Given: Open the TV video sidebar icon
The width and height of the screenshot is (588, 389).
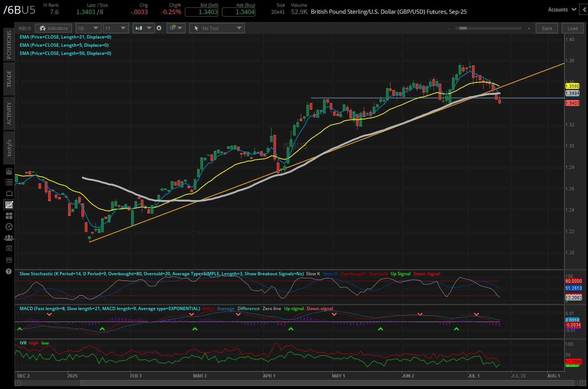Looking at the screenshot, I should 9,193.
